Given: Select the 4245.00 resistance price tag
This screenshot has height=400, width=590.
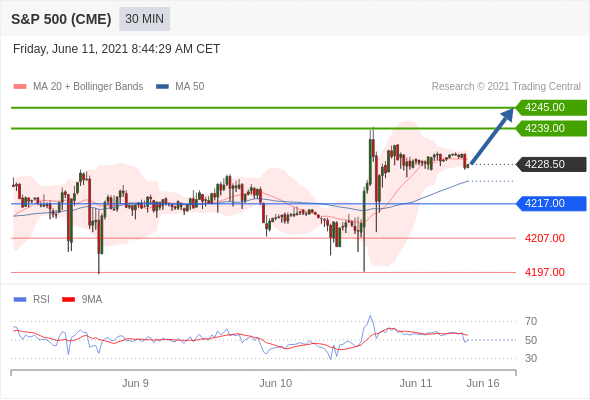Looking at the screenshot, I should [x=551, y=107].
